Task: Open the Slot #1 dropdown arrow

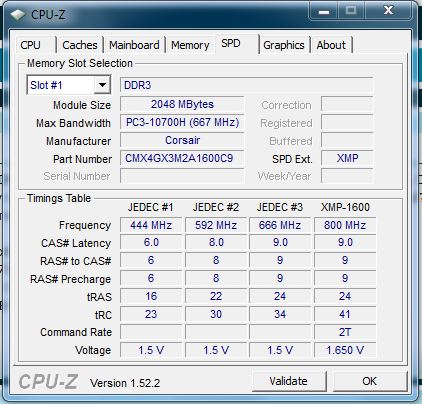Action: (102, 85)
